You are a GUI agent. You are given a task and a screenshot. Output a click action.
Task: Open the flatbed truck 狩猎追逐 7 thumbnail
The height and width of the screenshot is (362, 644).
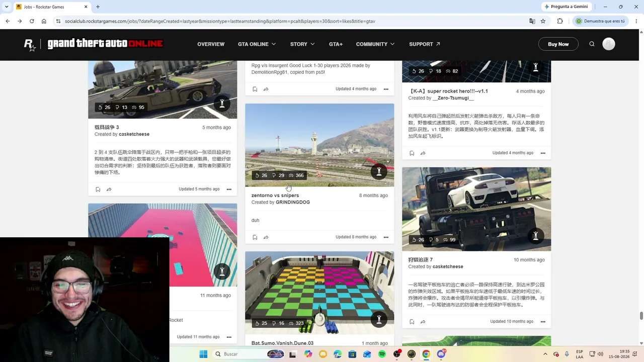tap(476, 209)
